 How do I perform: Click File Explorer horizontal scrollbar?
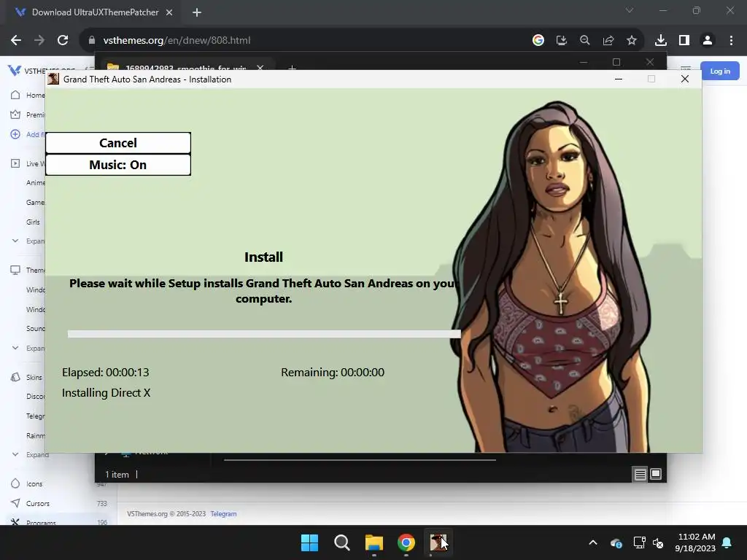(360, 460)
